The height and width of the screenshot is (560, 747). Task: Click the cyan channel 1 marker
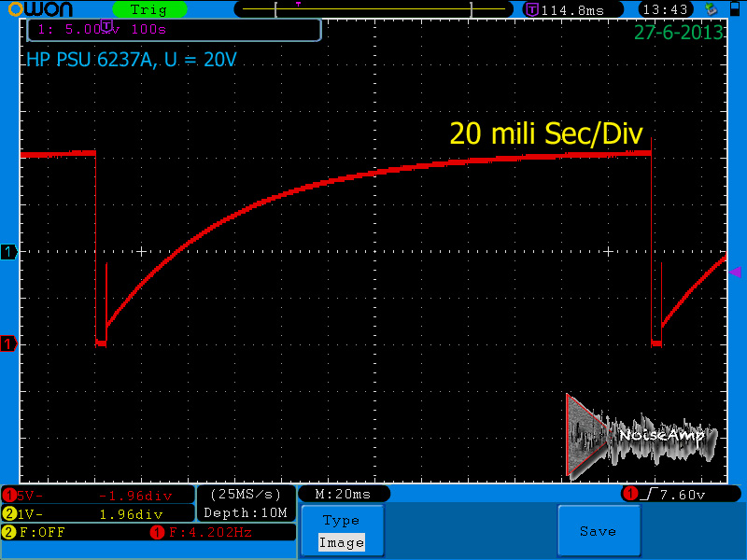8,251
